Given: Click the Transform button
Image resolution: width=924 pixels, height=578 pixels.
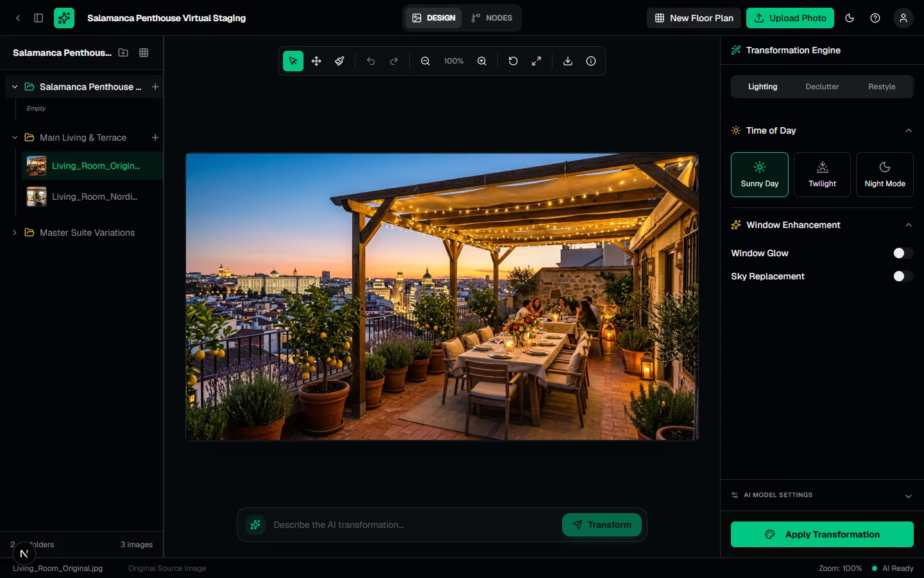Looking at the screenshot, I should pos(602,525).
